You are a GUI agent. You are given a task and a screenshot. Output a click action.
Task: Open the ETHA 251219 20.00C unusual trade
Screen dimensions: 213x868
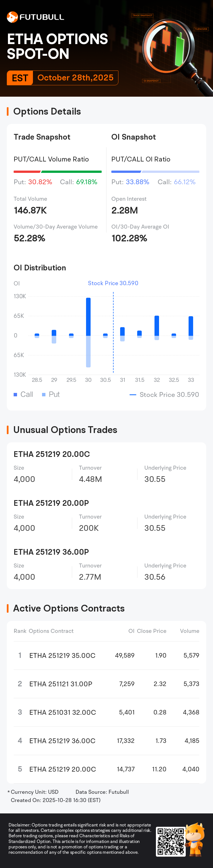(x=52, y=454)
